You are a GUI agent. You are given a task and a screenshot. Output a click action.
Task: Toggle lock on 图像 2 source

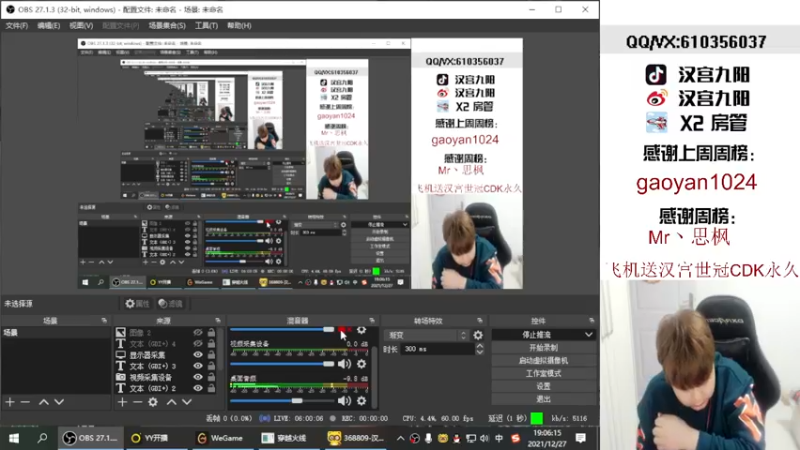tap(211, 332)
